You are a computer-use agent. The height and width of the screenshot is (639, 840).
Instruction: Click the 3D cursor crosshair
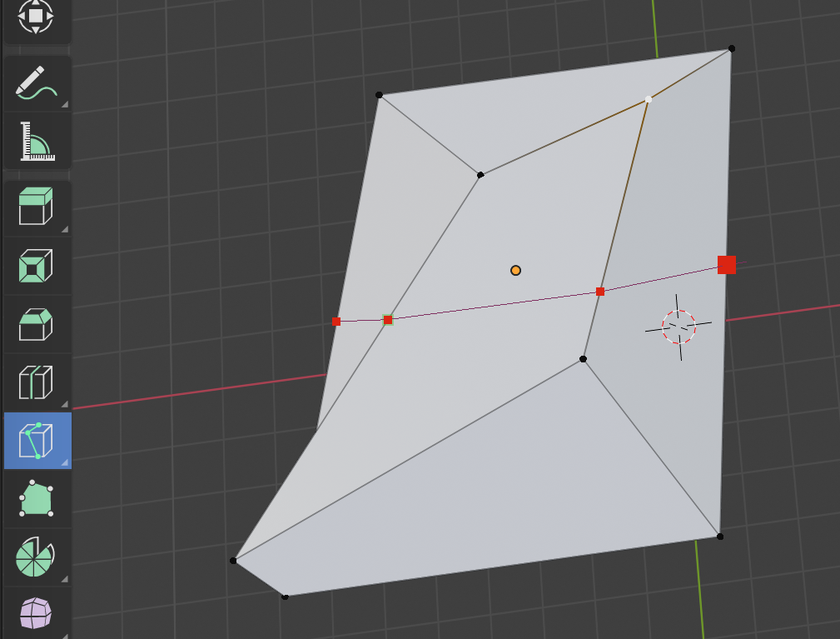click(678, 327)
